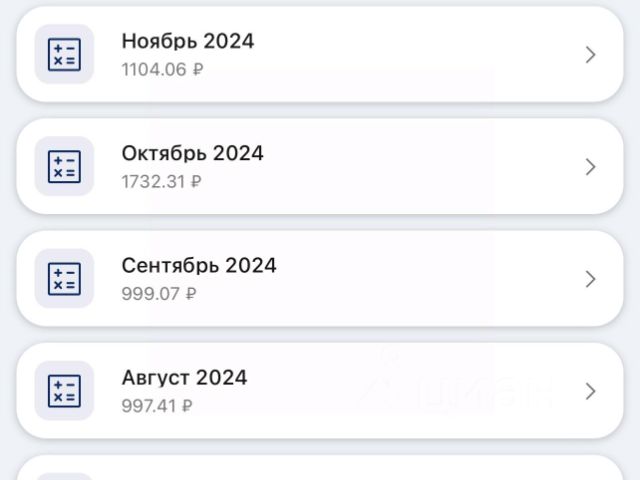This screenshot has height=480, width=640.
Task: Open the Октябрь 2024 title
Action: point(193,153)
